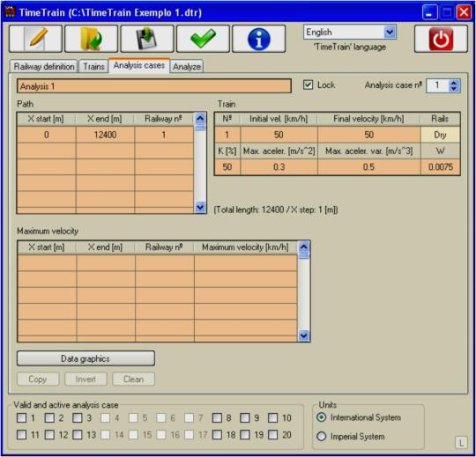This screenshot has height=457, width=476.
Task: Close the TimeTrain window
Action: (465, 12)
